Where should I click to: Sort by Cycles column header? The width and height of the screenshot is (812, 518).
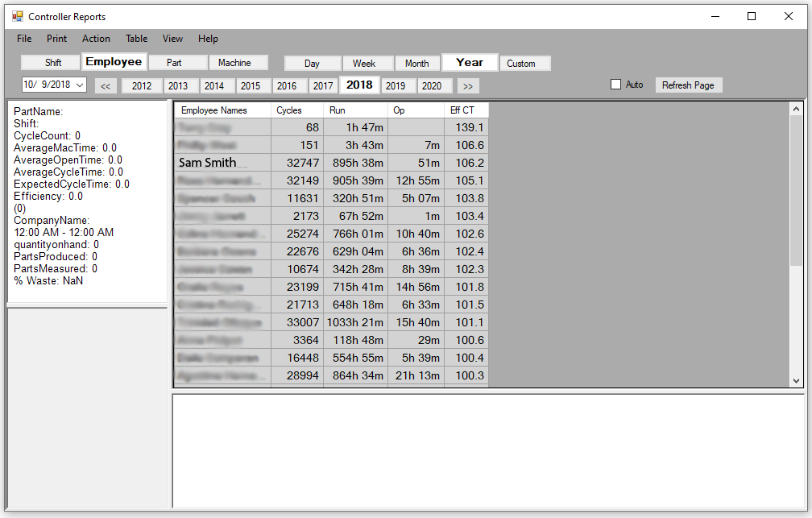tap(296, 110)
